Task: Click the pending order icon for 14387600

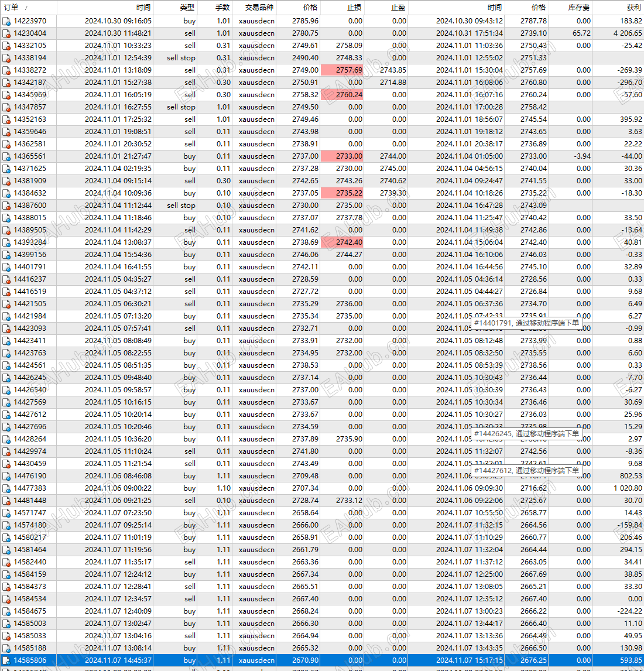Action: pyautogui.click(x=6, y=206)
